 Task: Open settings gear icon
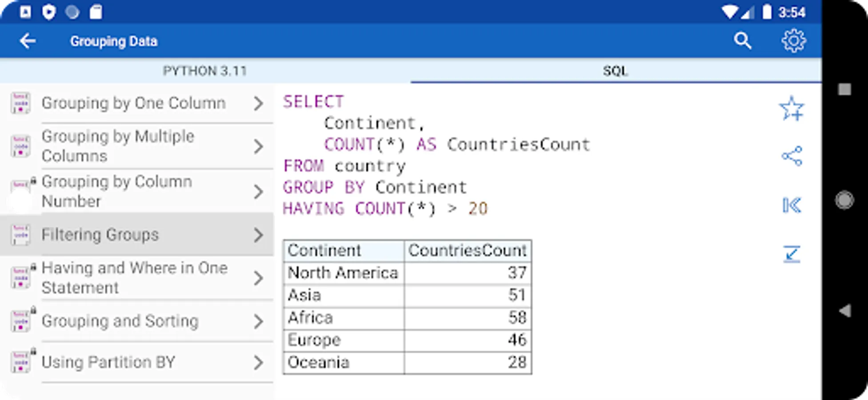793,41
